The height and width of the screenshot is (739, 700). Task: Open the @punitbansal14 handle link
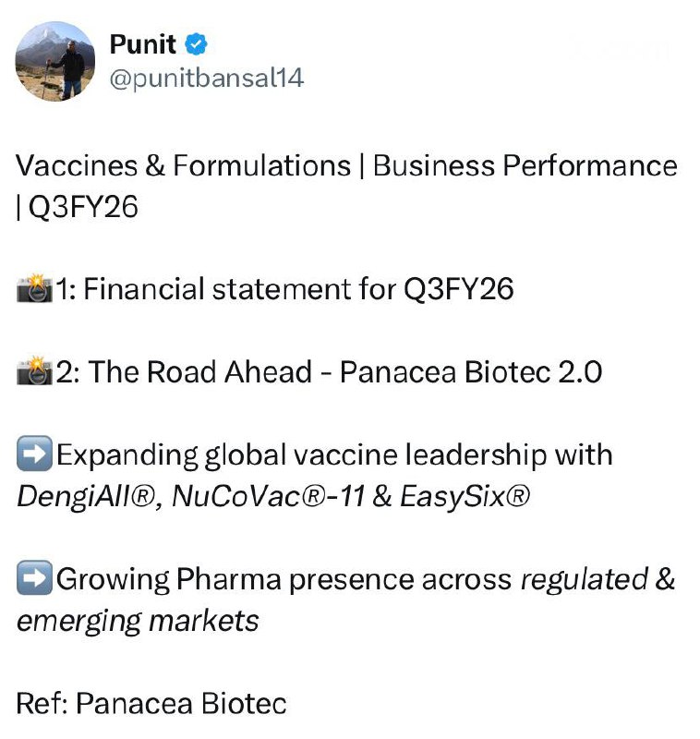tap(206, 79)
